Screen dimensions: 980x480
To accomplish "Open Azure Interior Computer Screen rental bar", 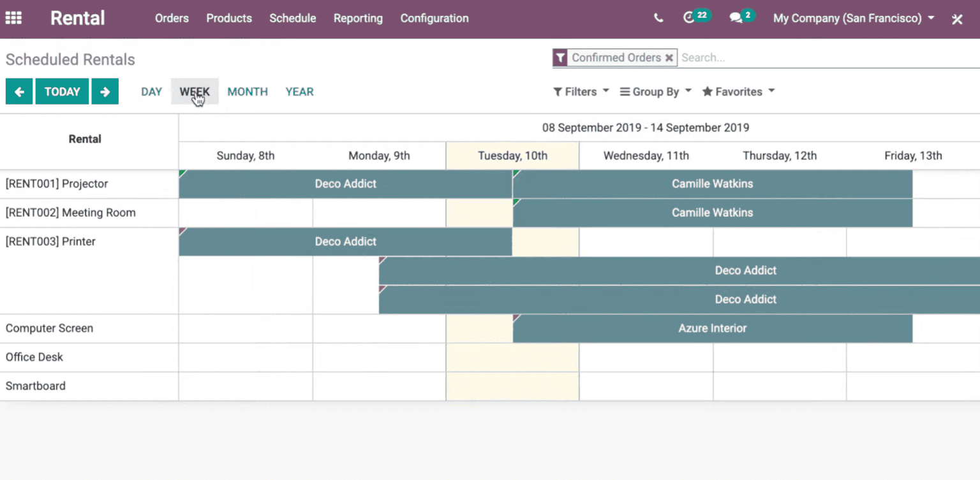I will [x=712, y=328].
